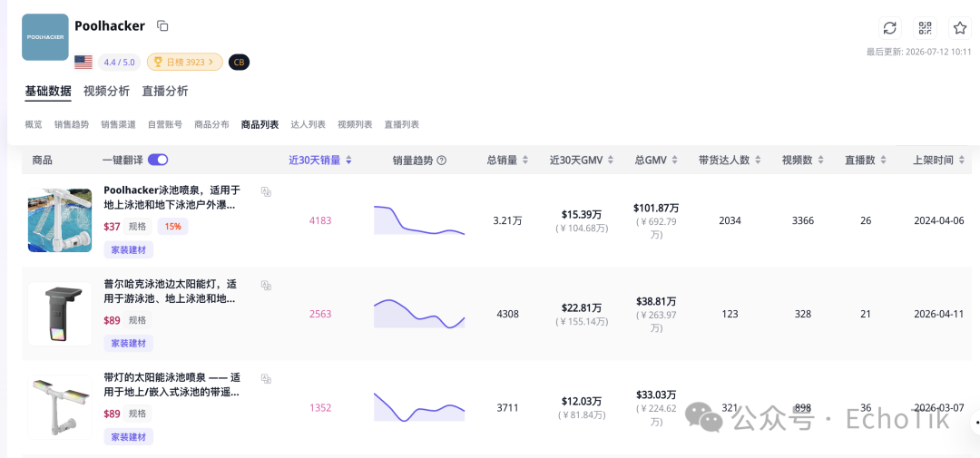980x458 pixels.
Task: Open the 普尔哈克泳池边太阳能灯 product title
Action: click(170, 291)
